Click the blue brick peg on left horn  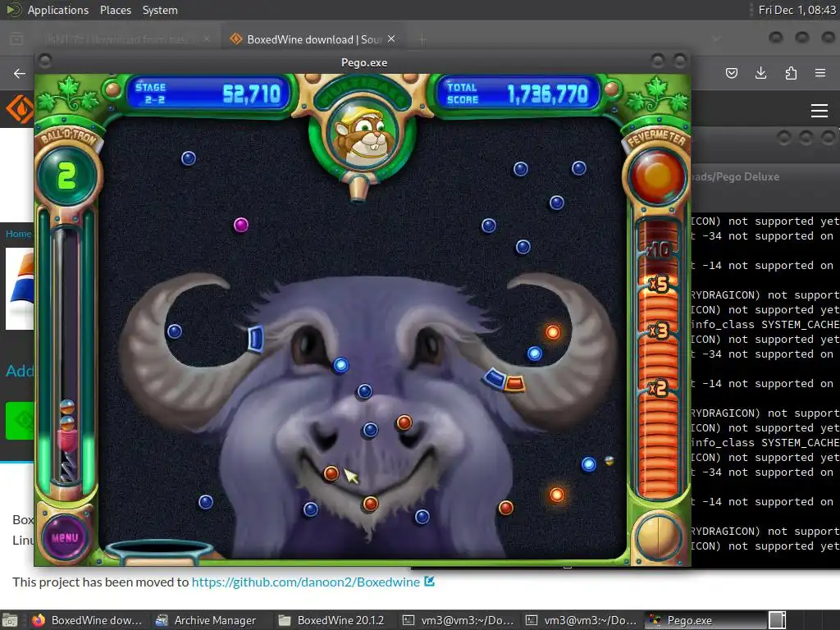pos(256,339)
